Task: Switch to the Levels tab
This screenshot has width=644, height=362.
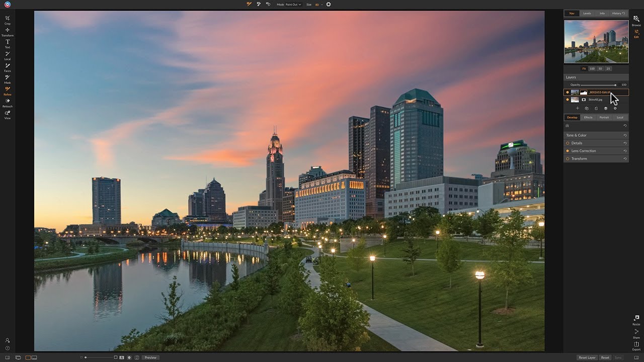Action: tap(587, 13)
